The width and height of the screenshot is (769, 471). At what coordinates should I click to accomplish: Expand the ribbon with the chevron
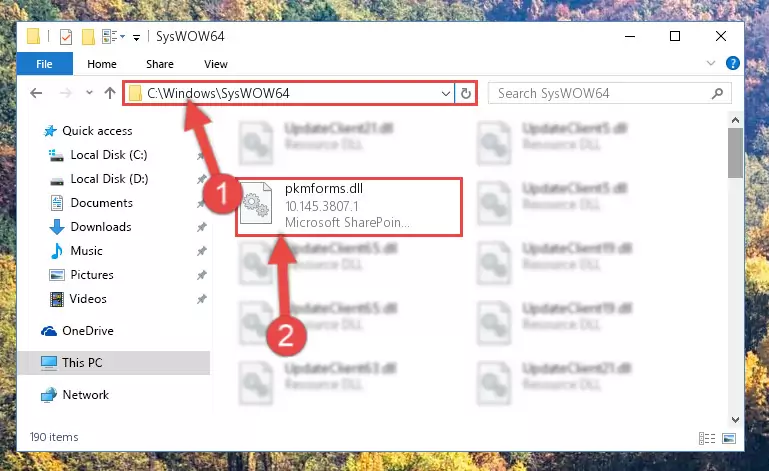711,63
